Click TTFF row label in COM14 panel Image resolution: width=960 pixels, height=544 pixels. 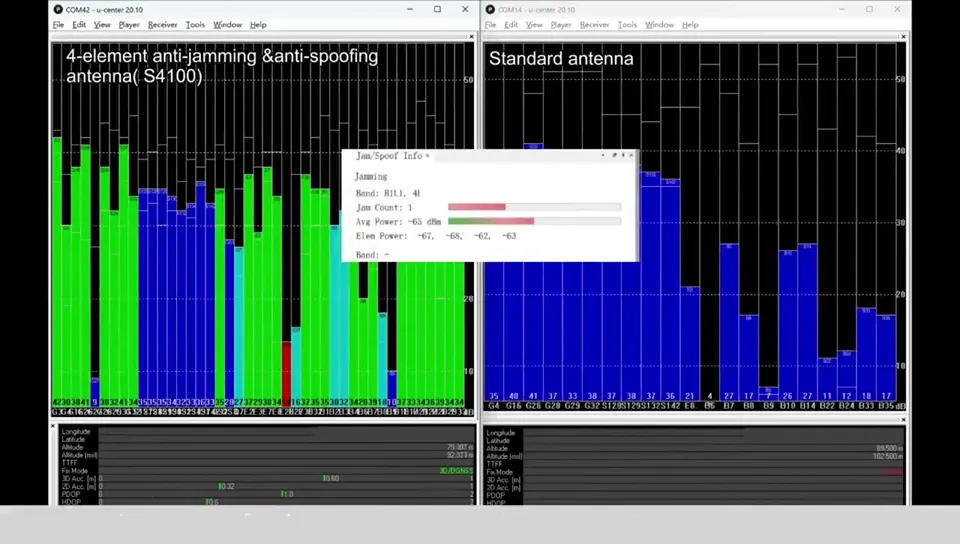coord(494,464)
